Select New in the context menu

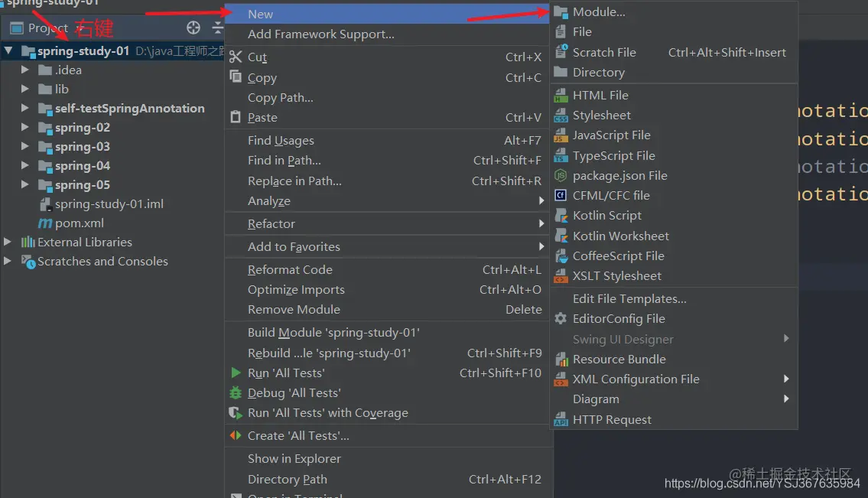387,14
